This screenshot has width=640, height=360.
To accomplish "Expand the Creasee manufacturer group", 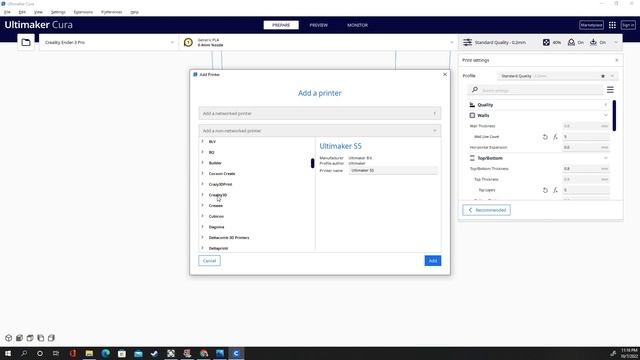I will coord(202,205).
